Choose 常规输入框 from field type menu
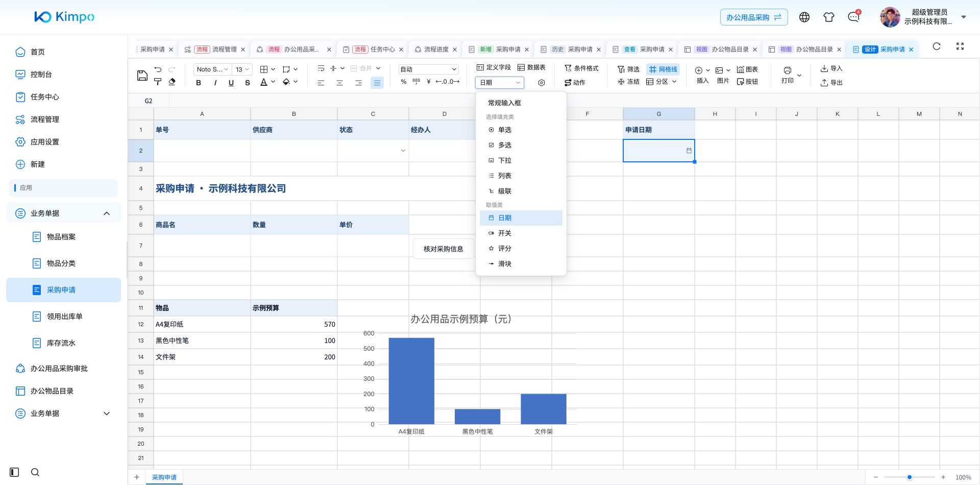 [521, 103]
